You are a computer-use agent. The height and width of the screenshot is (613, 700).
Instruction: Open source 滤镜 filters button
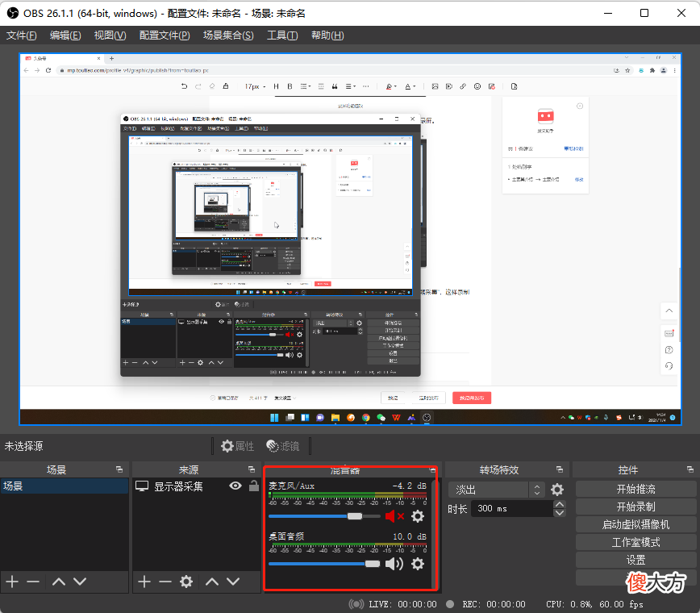click(282, 446)
